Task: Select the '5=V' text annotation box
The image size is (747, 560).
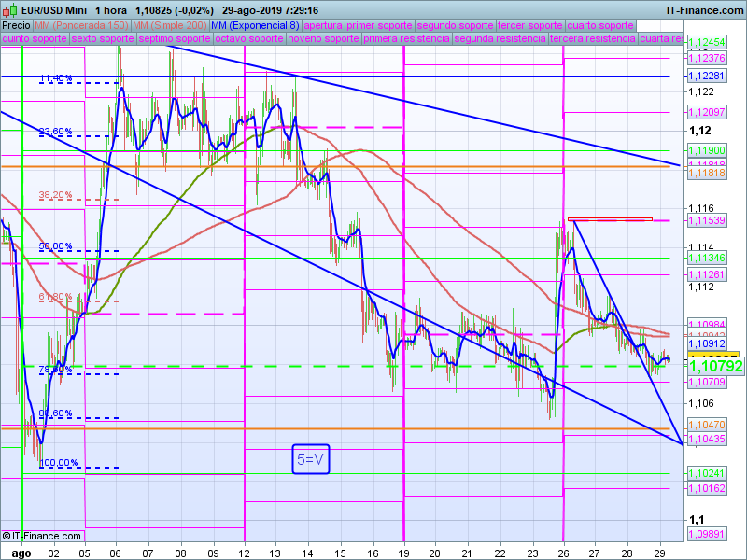Action: point(312,459)
